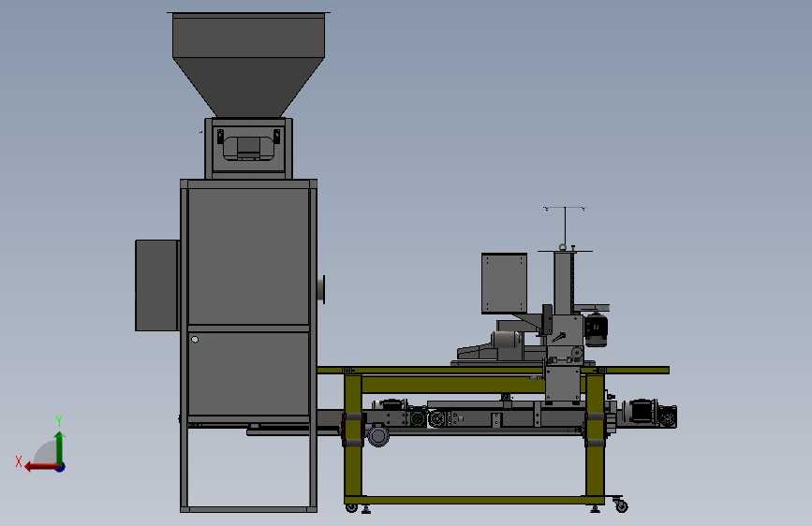Select the right olive leg of the table frame

595,435
